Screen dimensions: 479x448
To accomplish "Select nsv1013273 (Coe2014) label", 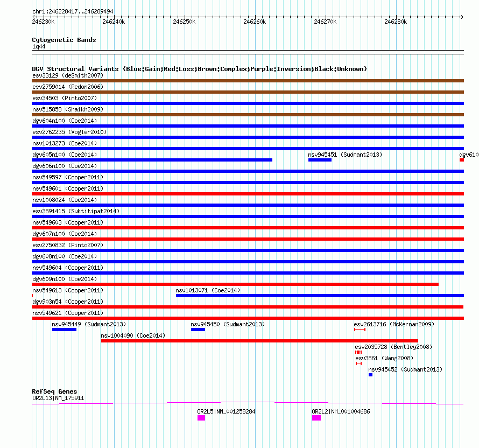I will (65, 143).
